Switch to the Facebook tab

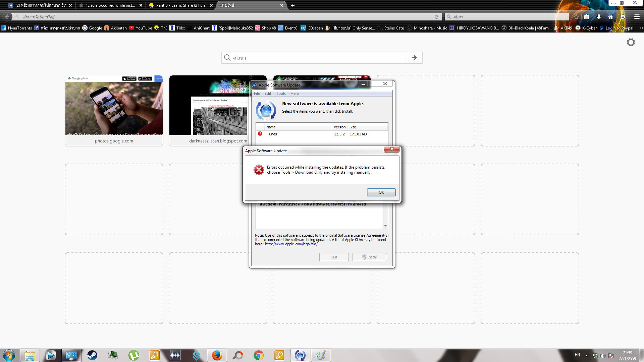click(x=40, y=5)
